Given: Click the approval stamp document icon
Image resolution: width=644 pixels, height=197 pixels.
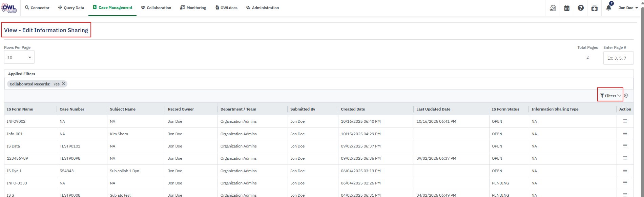Looking at the screenshot, I should 553,8.
